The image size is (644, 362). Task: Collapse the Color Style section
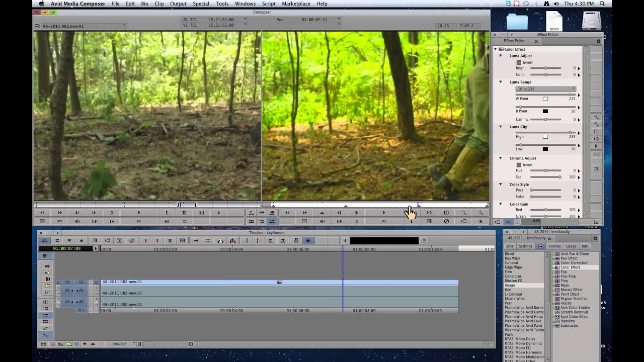click(501, 185)
